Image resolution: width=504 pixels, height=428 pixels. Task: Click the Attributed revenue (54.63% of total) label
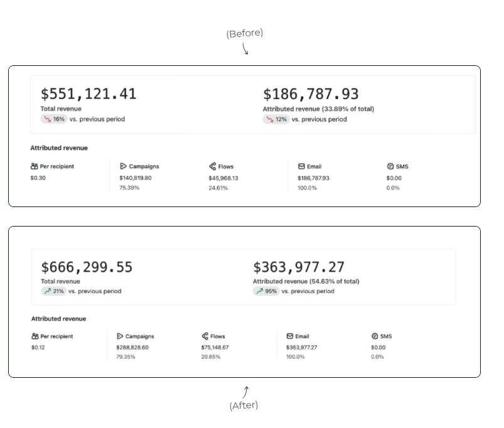306,282
